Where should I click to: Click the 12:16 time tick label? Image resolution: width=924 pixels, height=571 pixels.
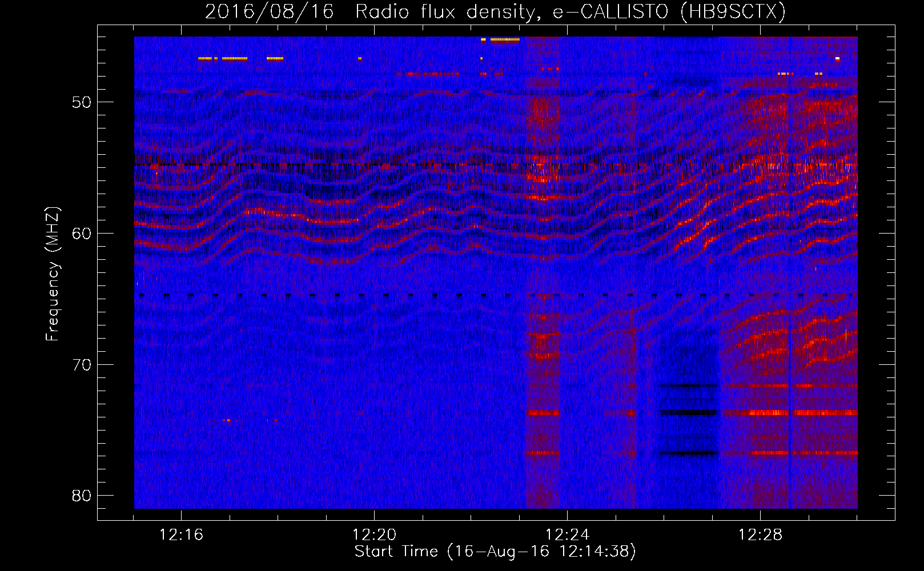pyautogui.click(x=181, y=535)
